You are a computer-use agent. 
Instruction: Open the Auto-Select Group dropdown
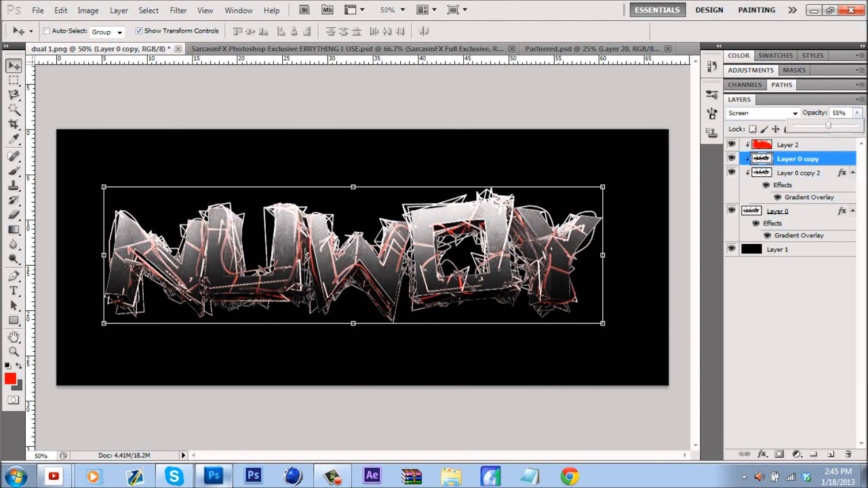tap(107, 32)
